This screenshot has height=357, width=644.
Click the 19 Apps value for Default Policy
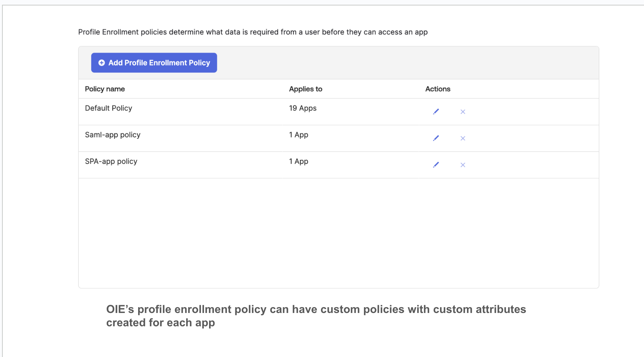(303, 108)
